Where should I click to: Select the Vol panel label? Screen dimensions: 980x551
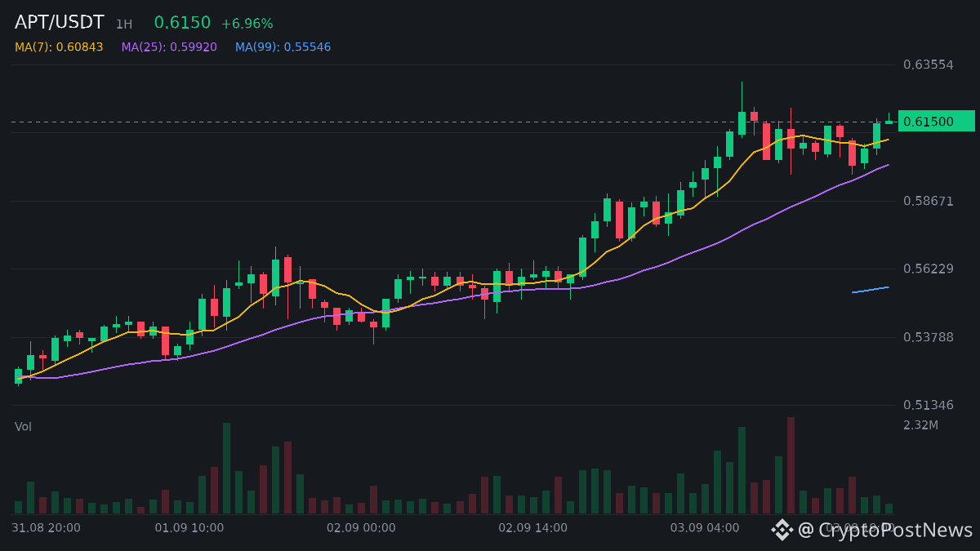pos(24,427)
